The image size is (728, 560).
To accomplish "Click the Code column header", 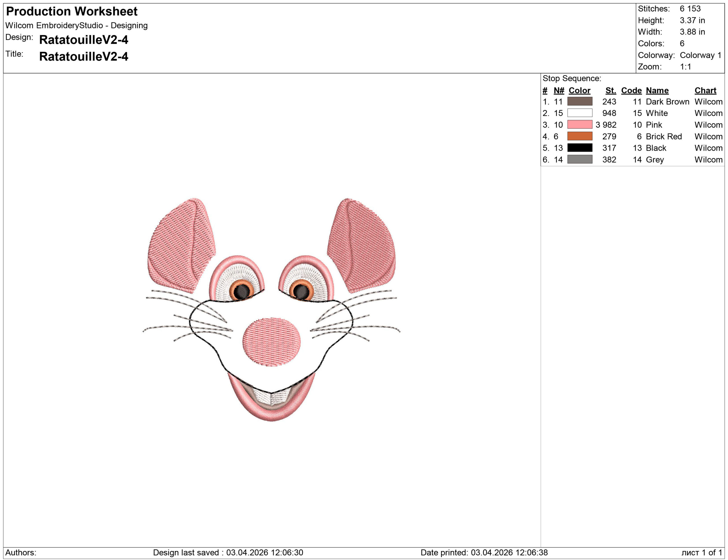I will point(631,90).
